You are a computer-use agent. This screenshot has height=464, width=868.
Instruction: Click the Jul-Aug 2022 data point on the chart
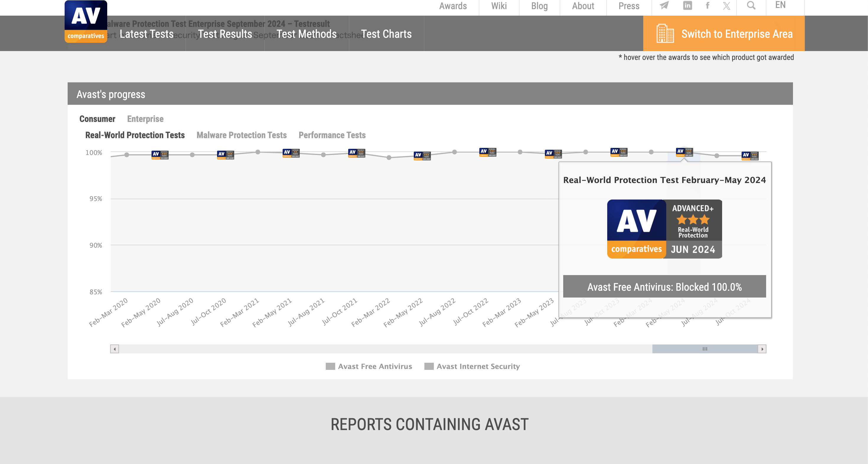pos(455,152)
